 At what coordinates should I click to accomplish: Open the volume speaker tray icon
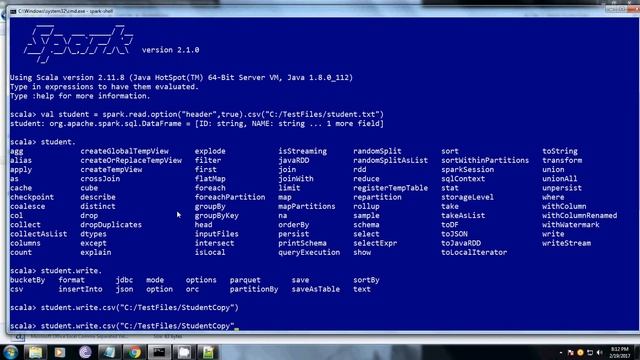click(599, 353)
